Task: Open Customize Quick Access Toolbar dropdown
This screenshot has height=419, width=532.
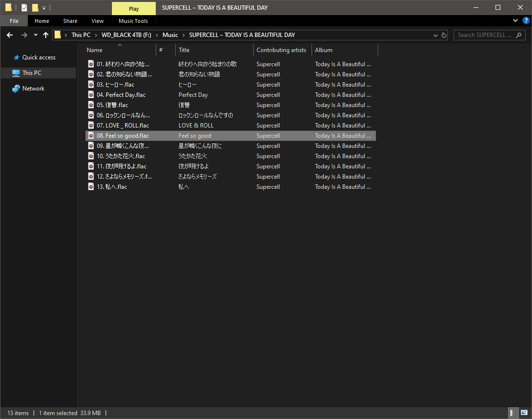Action: point(44,8)
